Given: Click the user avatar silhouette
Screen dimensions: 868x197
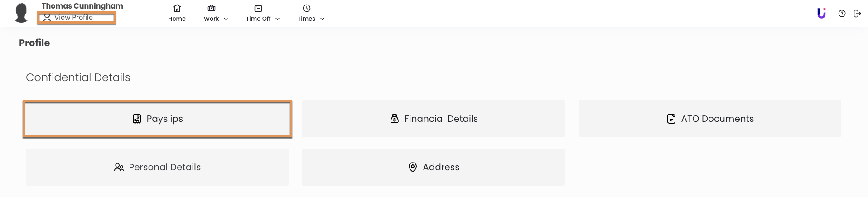Looking at the screenshot, I should (x=21, y=13).
